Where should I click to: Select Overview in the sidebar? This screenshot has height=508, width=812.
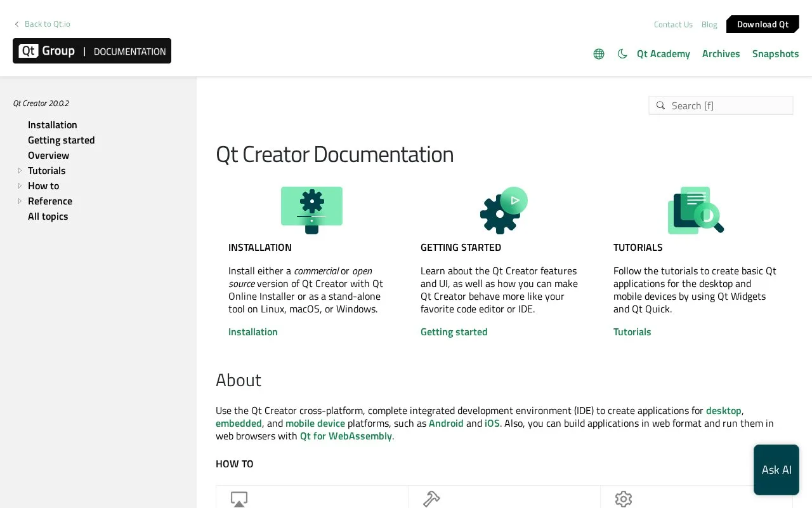tap(49, 156)
